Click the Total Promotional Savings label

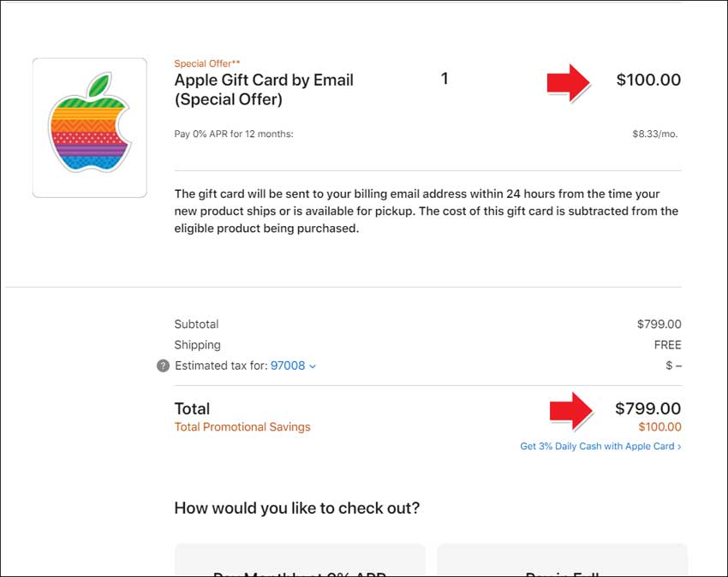(242, 427)
